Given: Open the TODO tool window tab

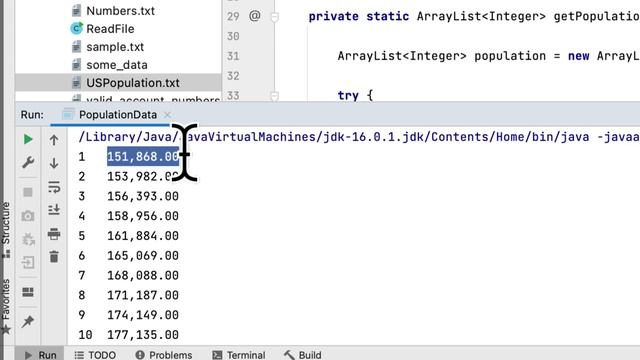Looking at the screenshot, I should coord(96,355).
